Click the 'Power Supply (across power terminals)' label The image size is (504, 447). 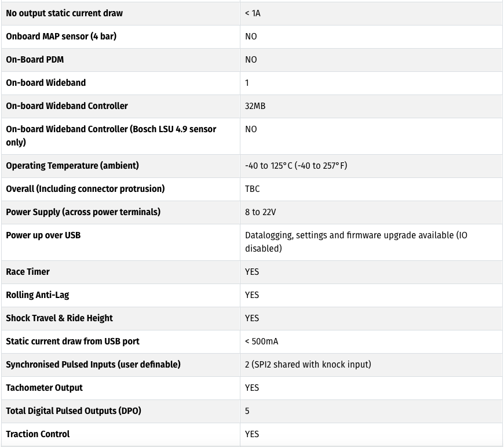(83, 212)
